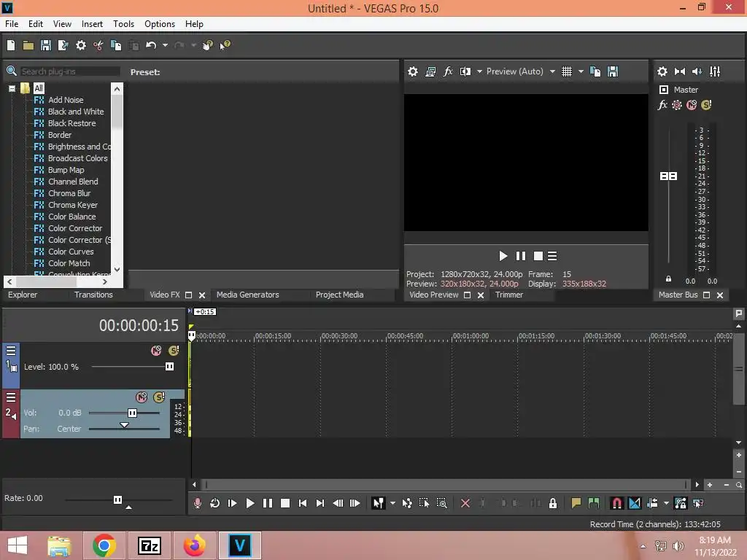Viewport: 747px width, 560px height.
Task: Open Master automation settings gear icon
Action: coord(676,105)
